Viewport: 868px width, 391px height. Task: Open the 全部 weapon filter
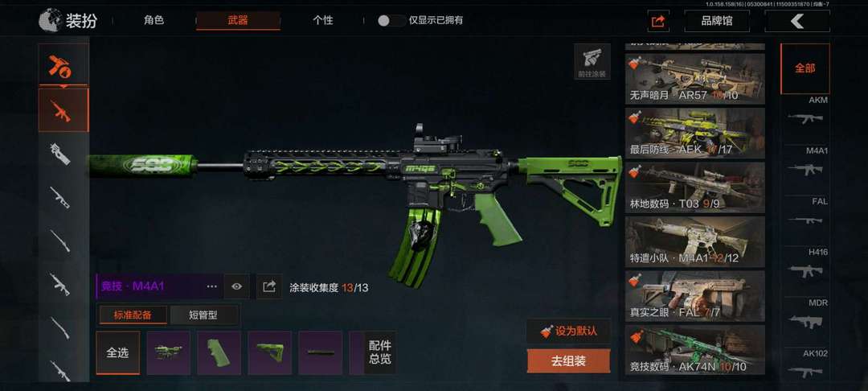point(805,68)
